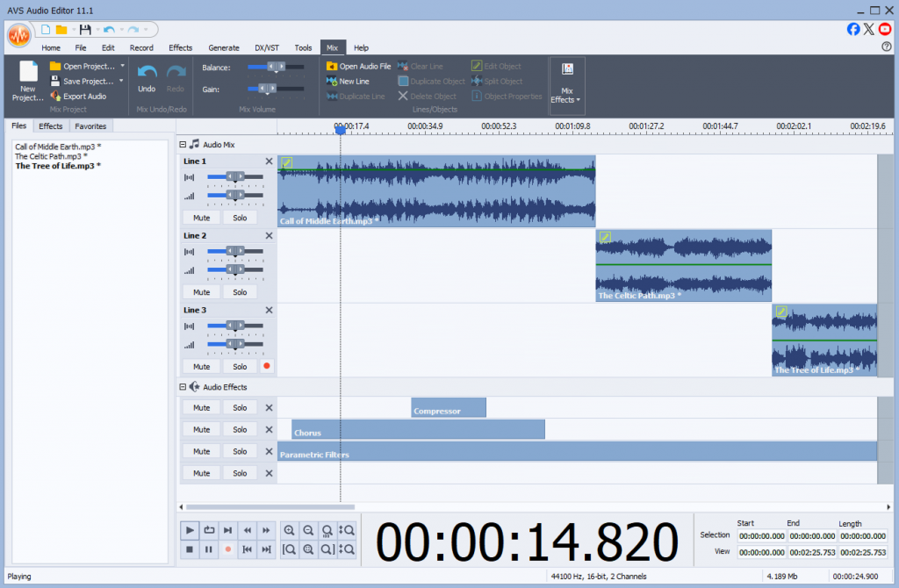Solo Line 2 track

(x=240, y=292)
